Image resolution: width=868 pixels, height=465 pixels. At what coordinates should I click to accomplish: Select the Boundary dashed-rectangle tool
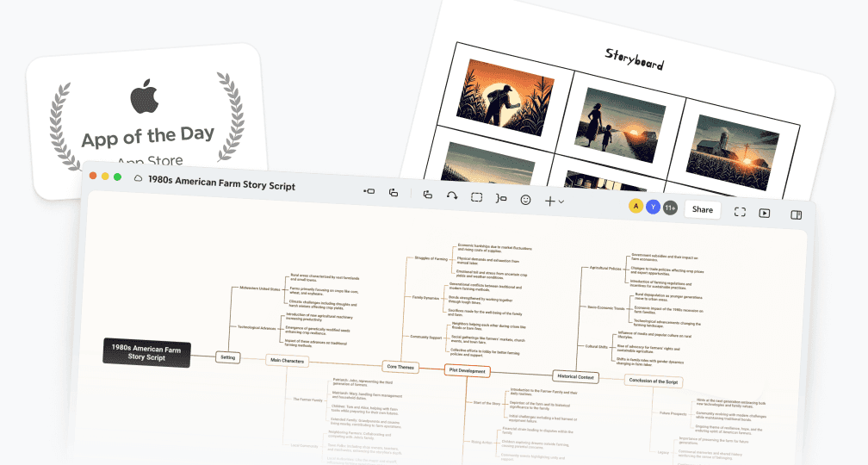point(476,197)
